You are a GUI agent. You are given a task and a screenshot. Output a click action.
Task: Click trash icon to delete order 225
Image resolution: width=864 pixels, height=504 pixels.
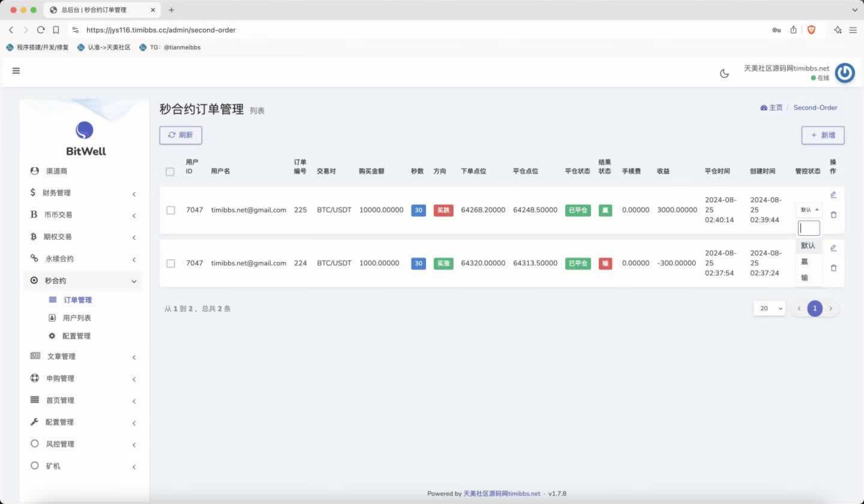click(833, 215)
